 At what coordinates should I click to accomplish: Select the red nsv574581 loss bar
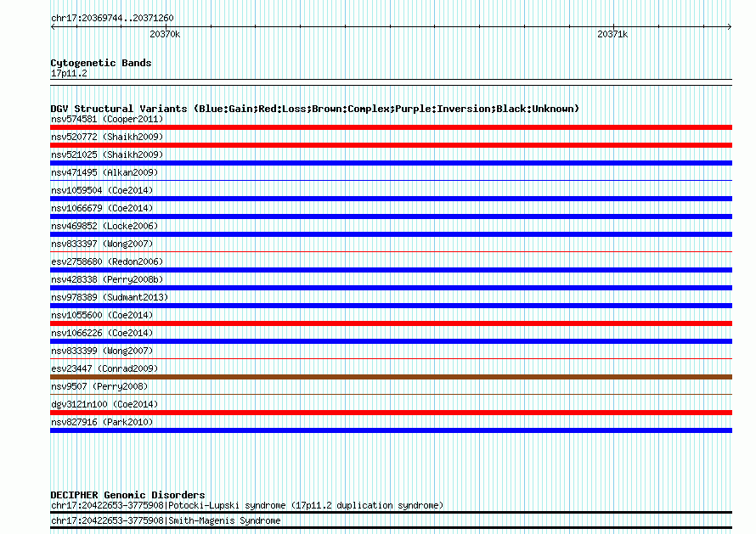pyautogui.click(x=391, y=127)
